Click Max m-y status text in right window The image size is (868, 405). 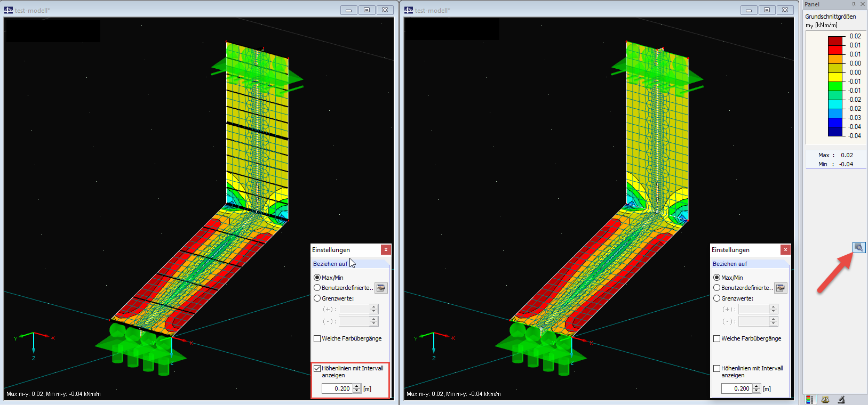(x=453, y=394)
